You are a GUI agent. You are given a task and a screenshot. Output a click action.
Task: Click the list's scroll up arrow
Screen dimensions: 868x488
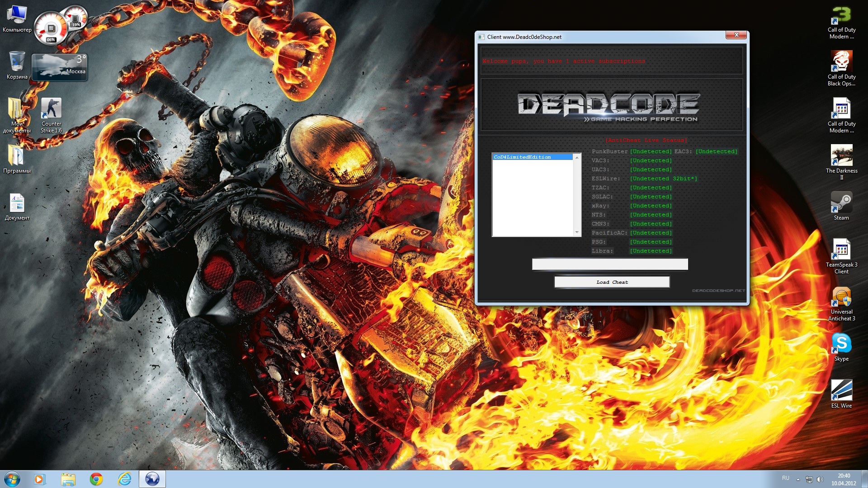[576, 157]
